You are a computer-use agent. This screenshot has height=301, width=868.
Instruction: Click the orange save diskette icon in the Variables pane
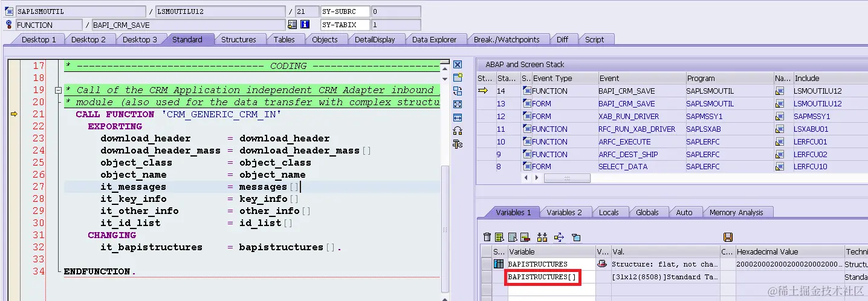(728, 238)
